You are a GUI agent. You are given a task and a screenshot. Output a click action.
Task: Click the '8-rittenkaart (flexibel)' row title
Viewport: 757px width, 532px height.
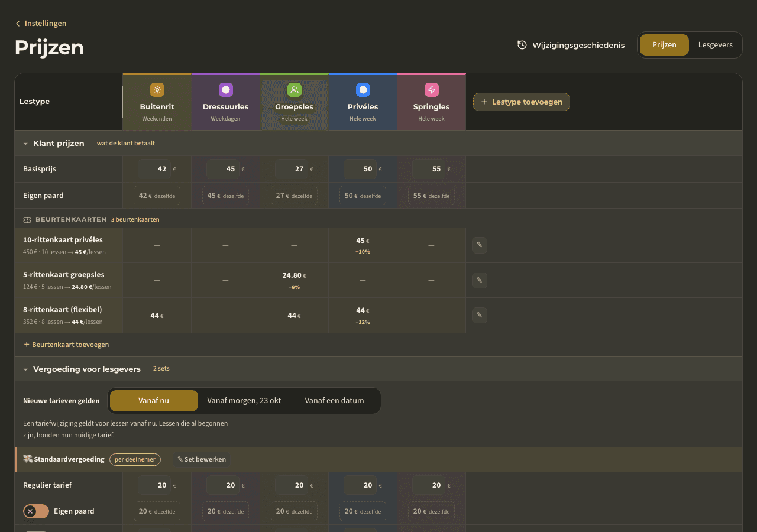pyautogui.click(x=63, y=309)
